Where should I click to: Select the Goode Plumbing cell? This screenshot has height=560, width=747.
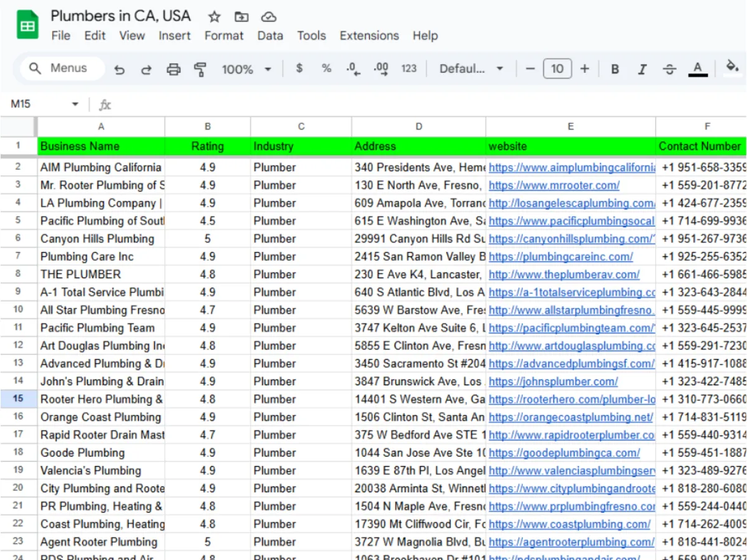(x=101, y=453)
